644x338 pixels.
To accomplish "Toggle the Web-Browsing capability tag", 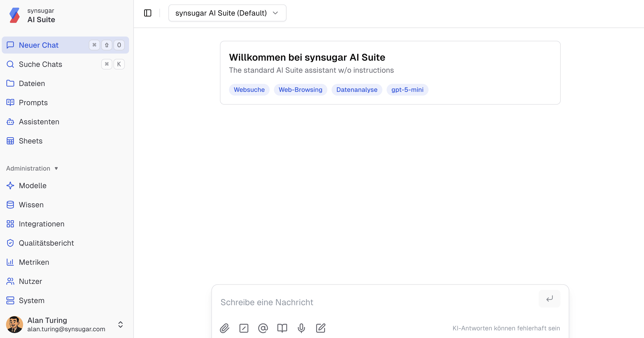I will pyautogui.click(x=301, y=90).
